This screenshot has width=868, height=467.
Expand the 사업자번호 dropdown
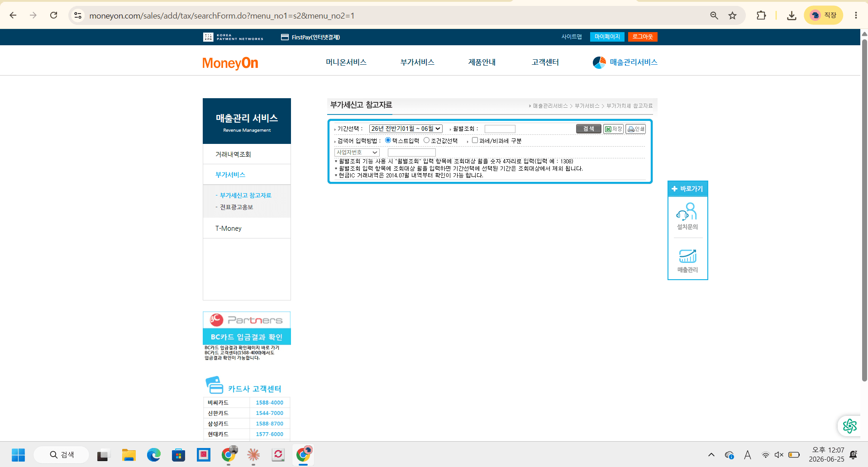tap(357, 152)
